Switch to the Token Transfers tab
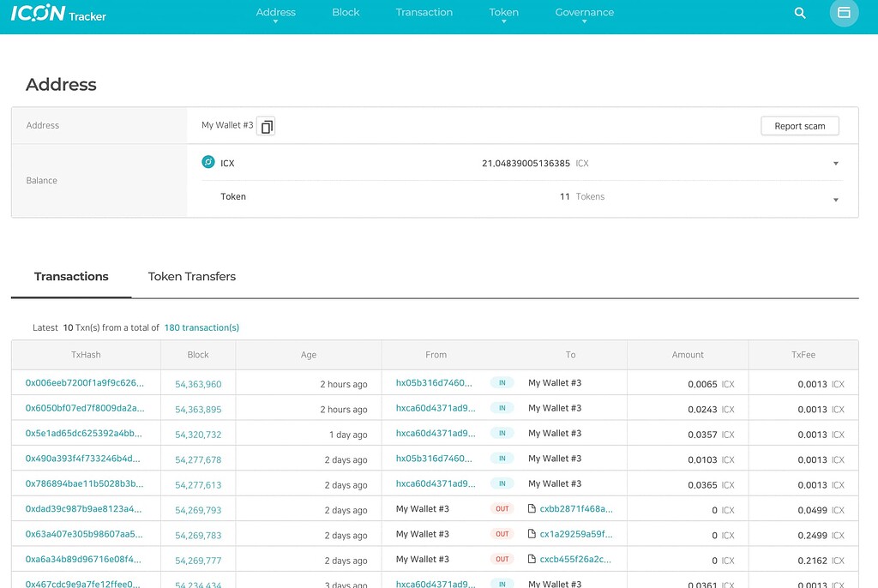Image resolution: width=878 pixels, height=588 pixels. [191, 276]
